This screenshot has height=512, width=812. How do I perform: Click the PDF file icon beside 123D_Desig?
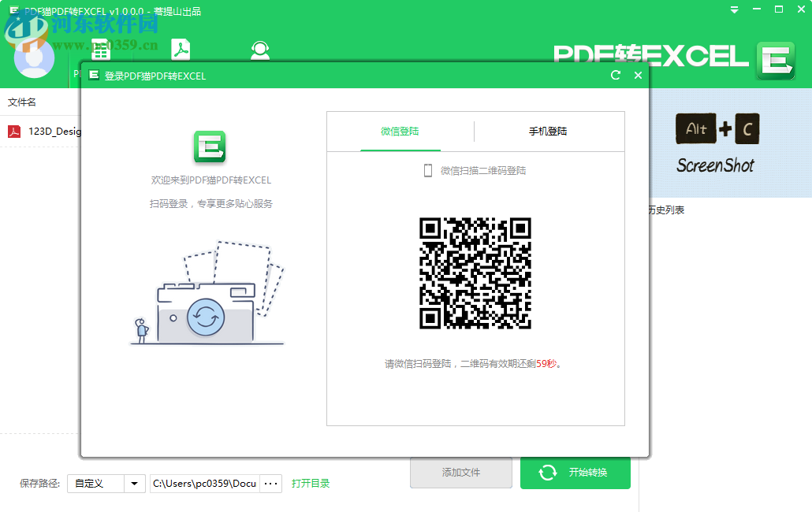coord(13,131)
